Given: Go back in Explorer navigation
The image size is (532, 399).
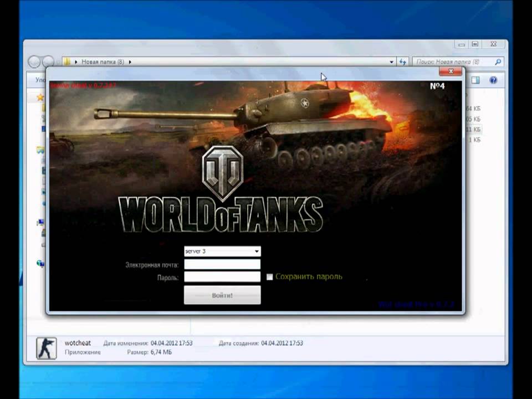Looking at the screenshot, I should click(x=34, y=62).
